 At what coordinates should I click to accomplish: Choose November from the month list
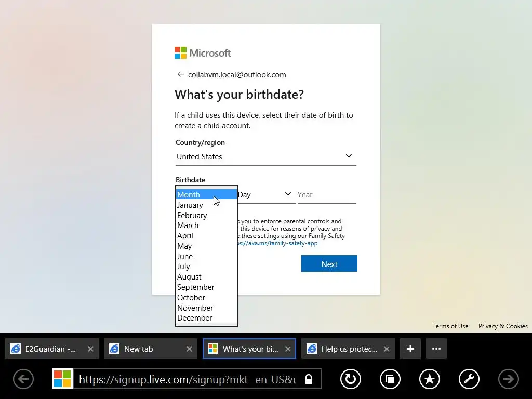click(206, 308)
